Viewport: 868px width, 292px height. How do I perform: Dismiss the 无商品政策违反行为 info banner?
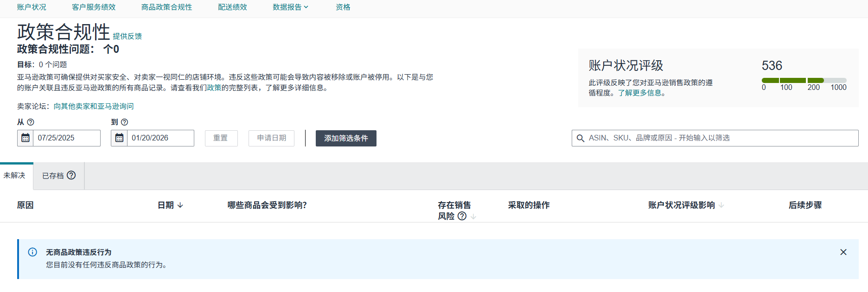(843, 252)
